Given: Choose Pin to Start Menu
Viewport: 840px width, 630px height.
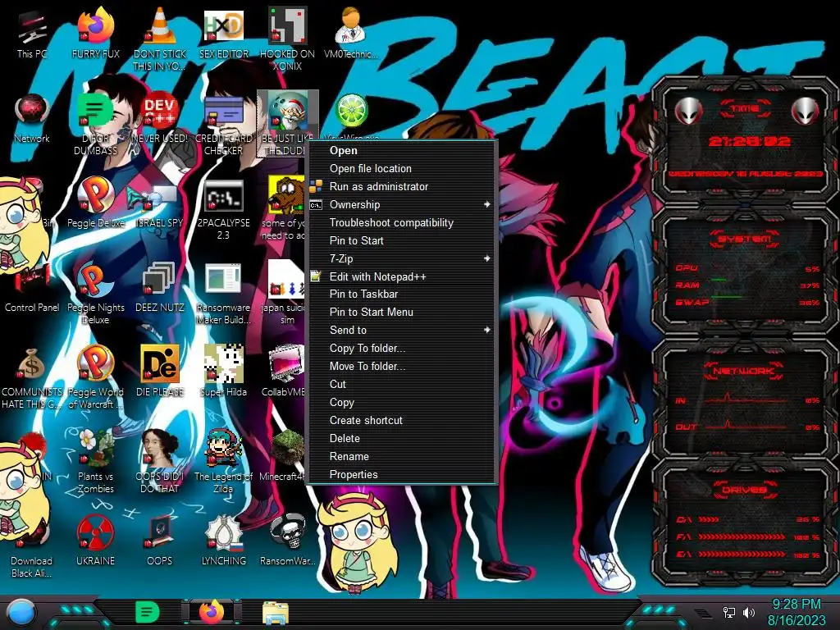Looking at the screenshot, I should click(401, 313).
